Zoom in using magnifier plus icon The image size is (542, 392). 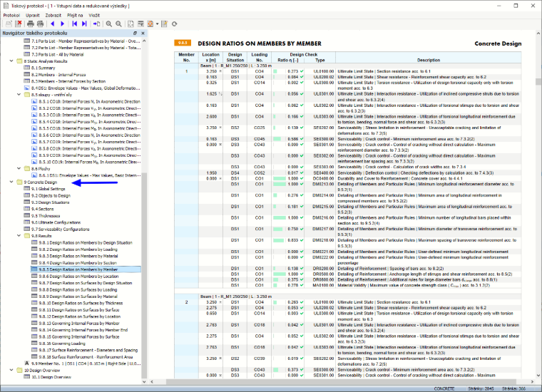[109, 24]
